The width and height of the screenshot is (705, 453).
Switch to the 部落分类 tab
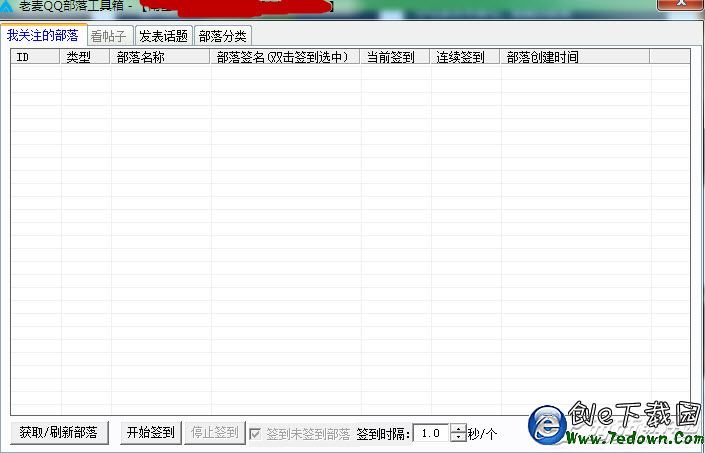click(223, 36)
